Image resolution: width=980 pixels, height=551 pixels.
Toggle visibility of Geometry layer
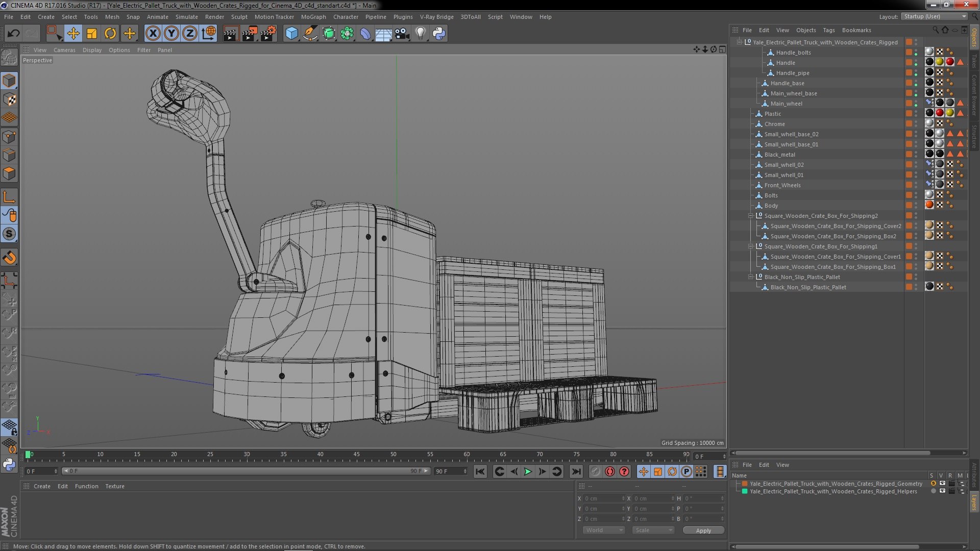click(942, 484)
